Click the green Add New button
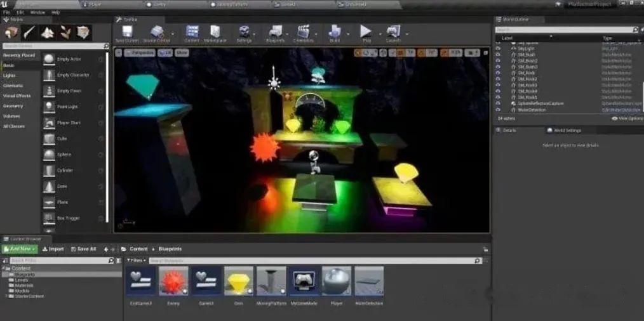Viewport: 644px width, 321px height. (20, 249)
